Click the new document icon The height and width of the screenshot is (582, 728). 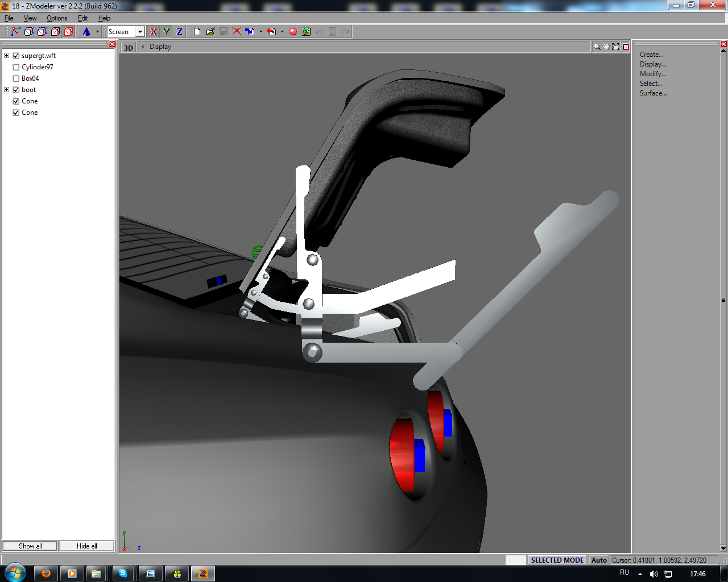point(197,32)
